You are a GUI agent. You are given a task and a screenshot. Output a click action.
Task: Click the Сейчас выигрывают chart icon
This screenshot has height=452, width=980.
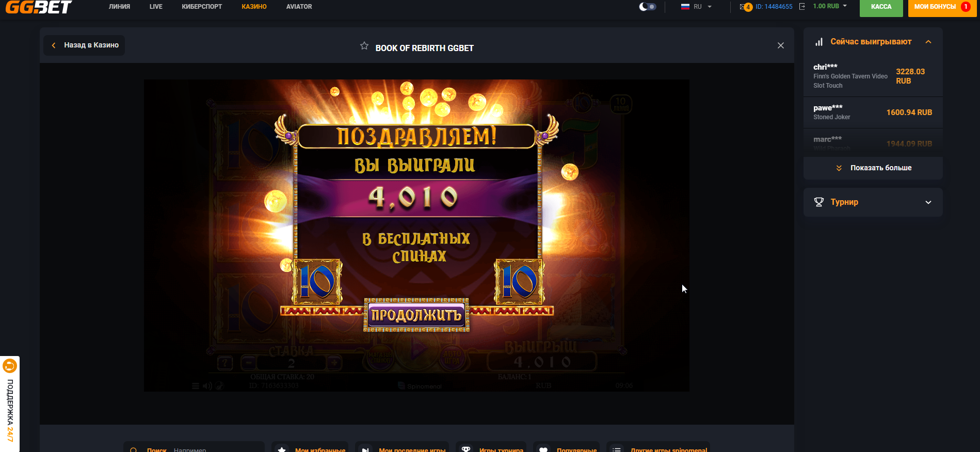coord(819,42)
